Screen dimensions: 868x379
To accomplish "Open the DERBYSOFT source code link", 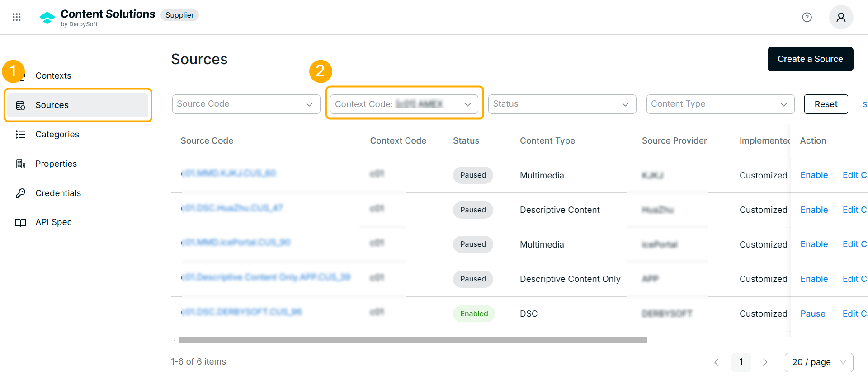I will click(241, 312).
